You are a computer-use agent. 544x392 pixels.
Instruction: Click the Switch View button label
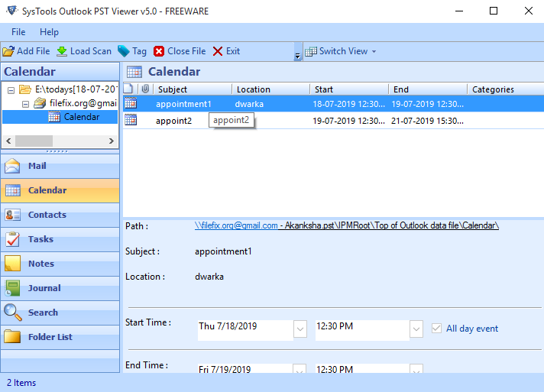[x=344, y=51]
